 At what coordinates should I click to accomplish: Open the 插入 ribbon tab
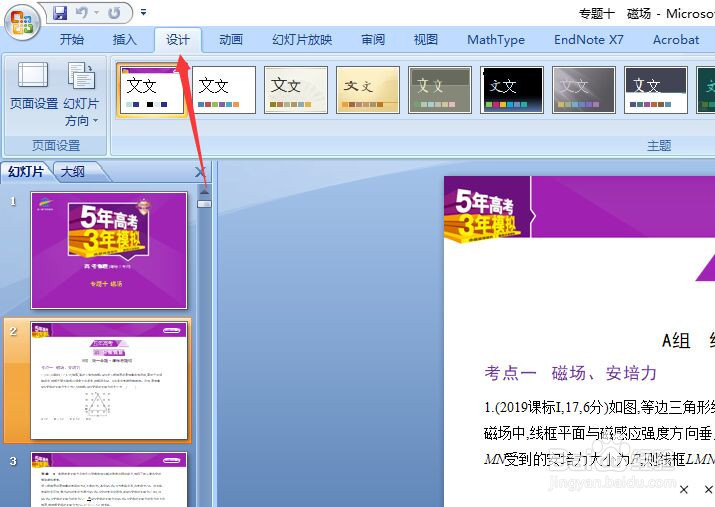tap(124, 40)
